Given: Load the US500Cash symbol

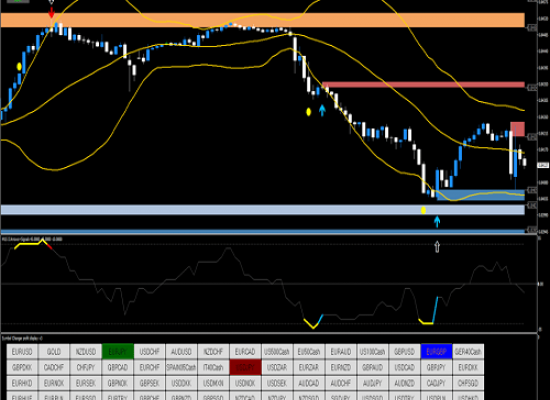Looking at the screenshot, I should point(277,352).
